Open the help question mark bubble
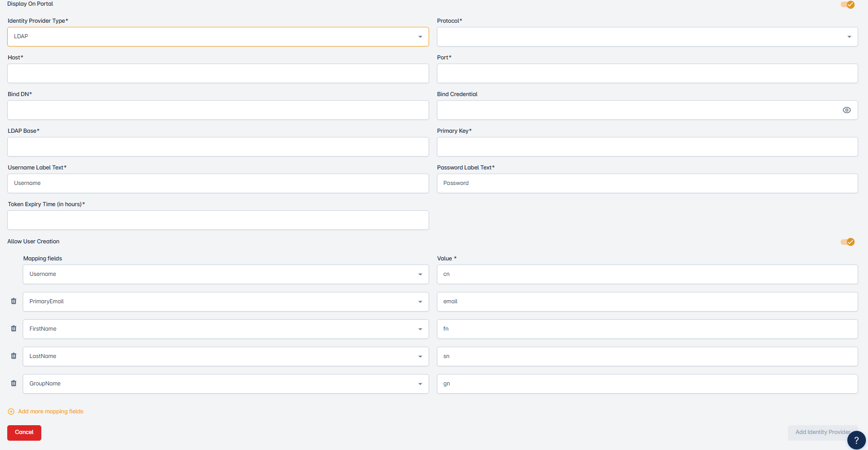Viewport: 868px width, 450px height. [856, 440]
